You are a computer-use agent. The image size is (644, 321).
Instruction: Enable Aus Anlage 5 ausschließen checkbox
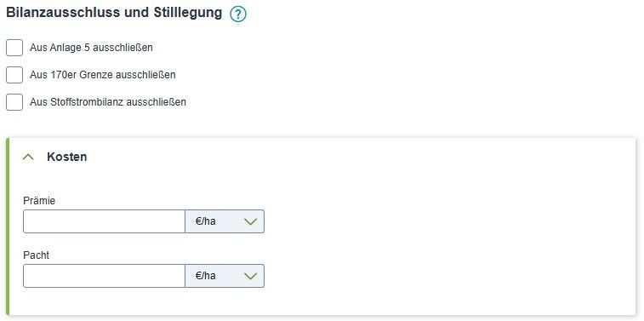[14, 48]
